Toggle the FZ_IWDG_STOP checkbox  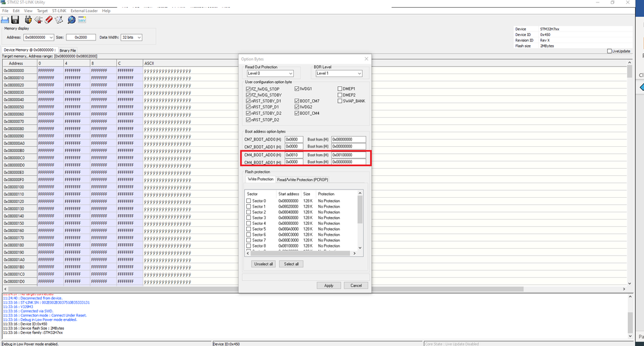point(248,89)
